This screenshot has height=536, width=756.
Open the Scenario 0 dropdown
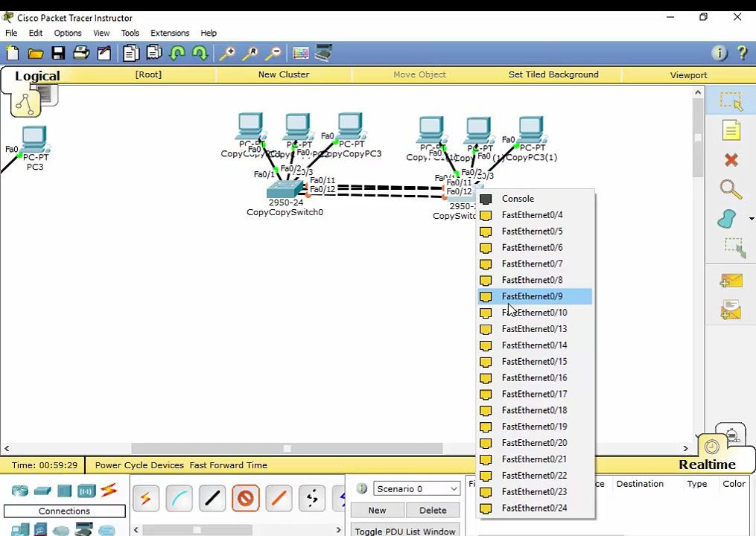416,489
